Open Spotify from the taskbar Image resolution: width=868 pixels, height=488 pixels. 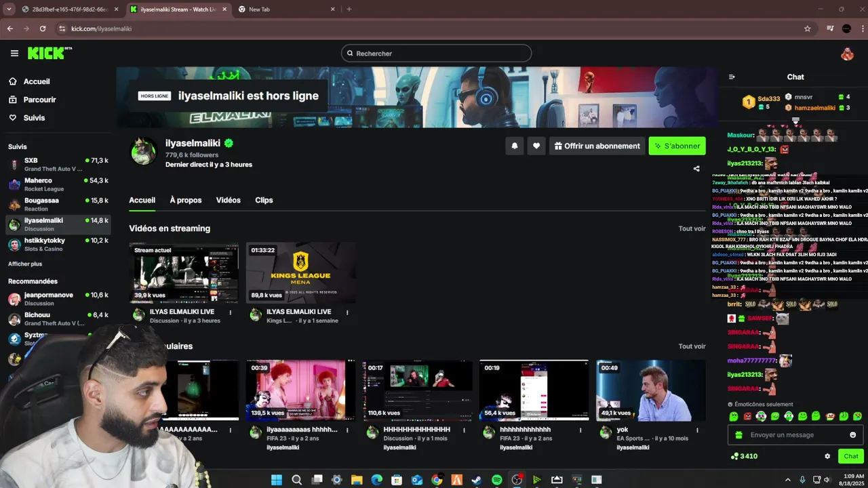point(496,480)
